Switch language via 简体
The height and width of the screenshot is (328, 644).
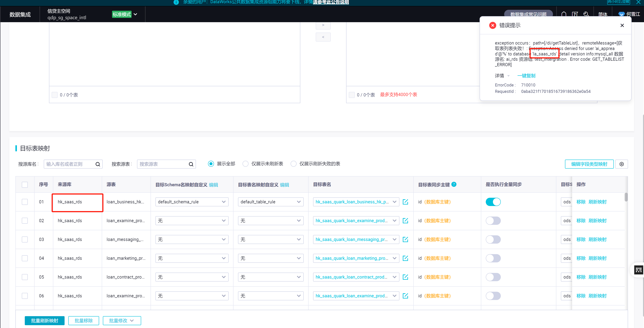coord(603,14)
